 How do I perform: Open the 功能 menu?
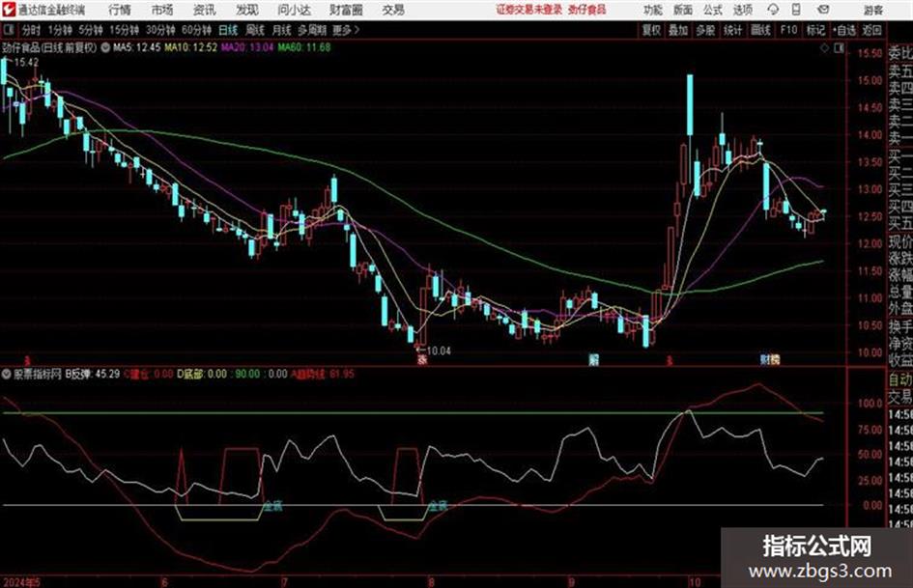653,10
